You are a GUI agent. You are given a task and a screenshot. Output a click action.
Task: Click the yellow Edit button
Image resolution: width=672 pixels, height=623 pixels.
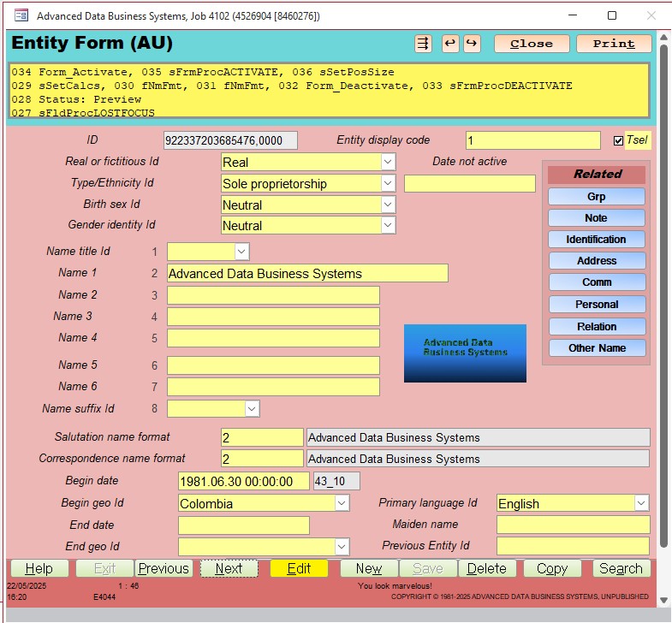point(299,568)
